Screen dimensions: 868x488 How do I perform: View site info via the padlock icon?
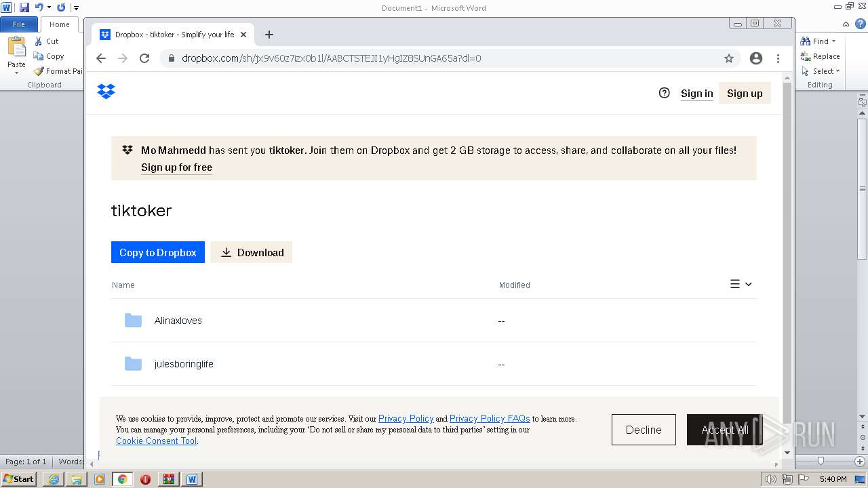coord(172,58)
